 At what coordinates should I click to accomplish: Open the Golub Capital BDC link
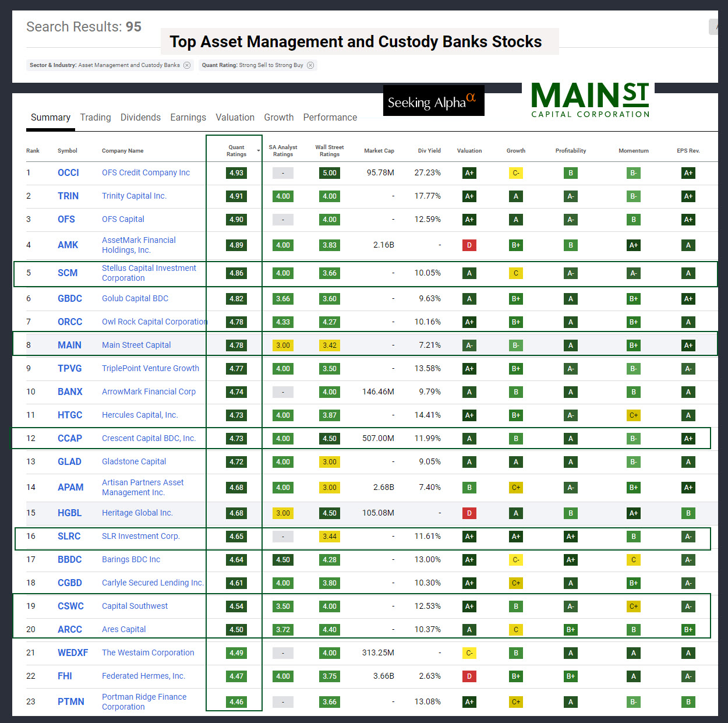[135, 298]
